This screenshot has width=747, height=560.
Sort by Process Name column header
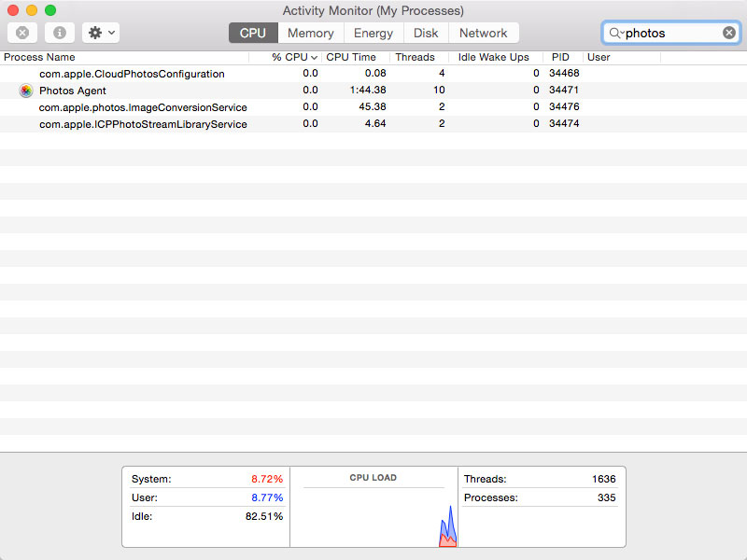124,57
